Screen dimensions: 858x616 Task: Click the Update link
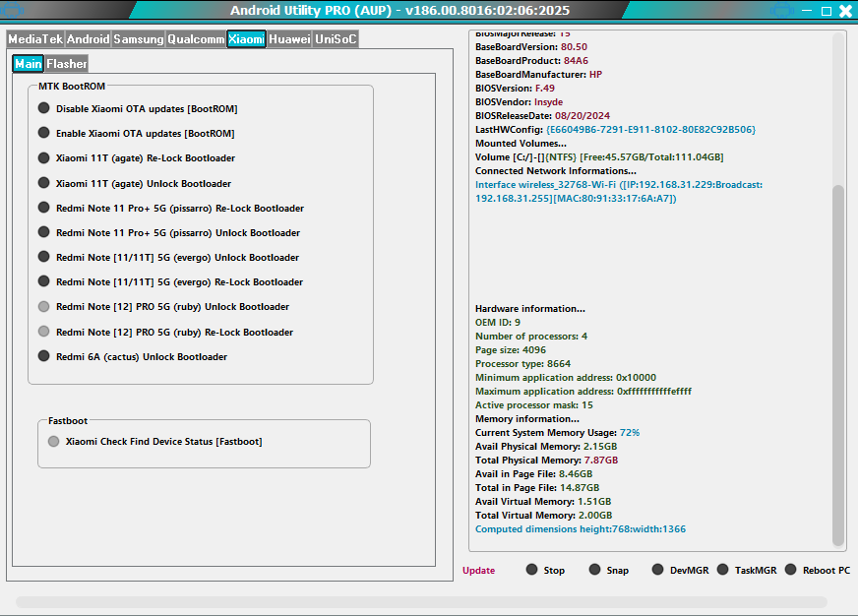479,570
